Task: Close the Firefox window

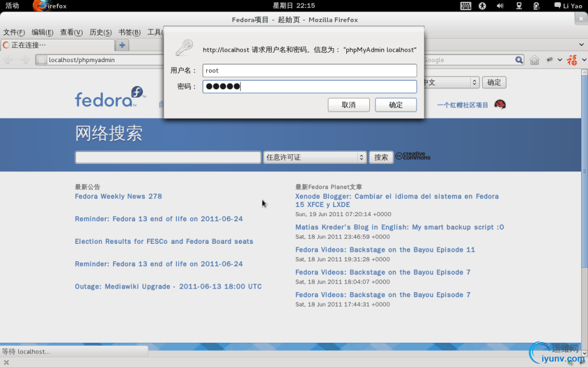Action: tap(581, 19)
